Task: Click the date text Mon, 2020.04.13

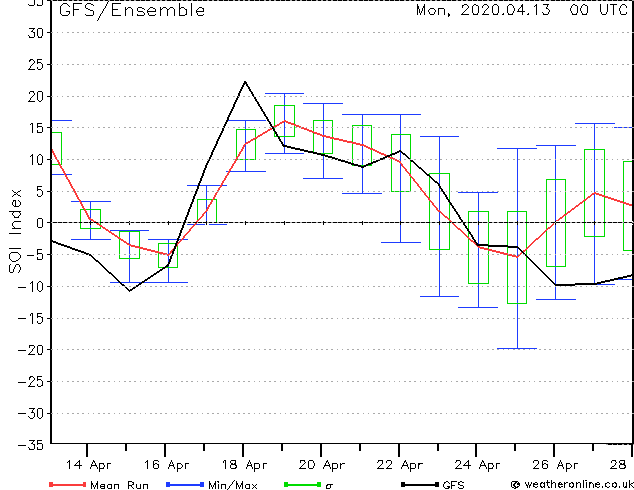Action: pyautogui.click(x=483, y=10)
